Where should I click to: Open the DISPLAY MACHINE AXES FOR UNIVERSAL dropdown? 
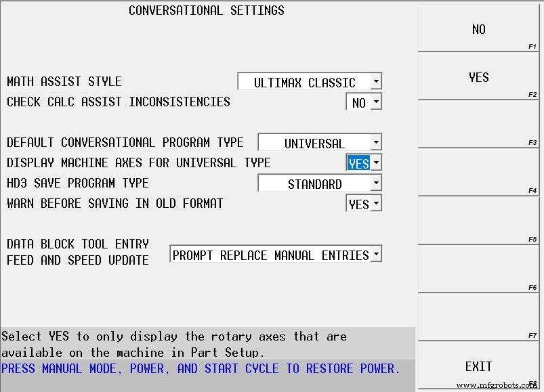click(x=376, y=162)
